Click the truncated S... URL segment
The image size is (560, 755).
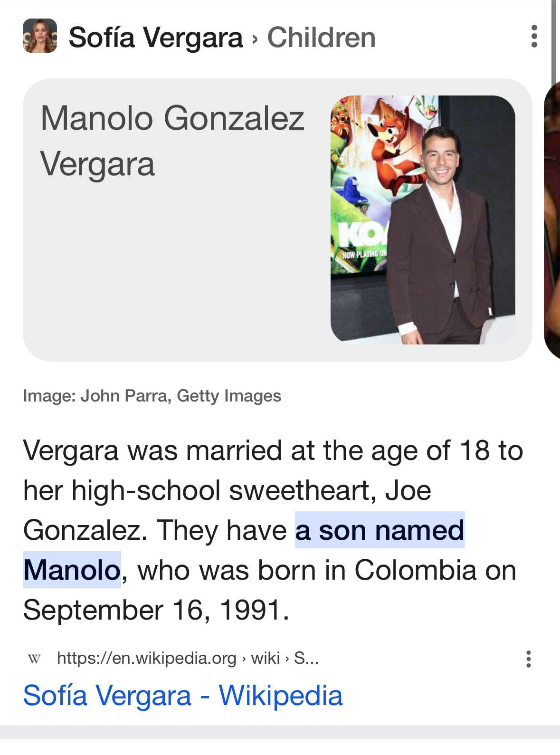pyautogui.click(x=306, y=659)
